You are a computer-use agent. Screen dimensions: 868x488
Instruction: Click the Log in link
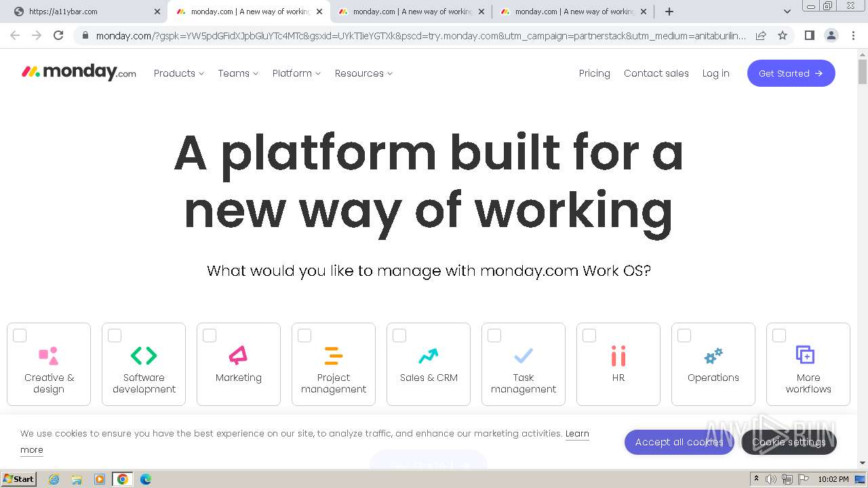716,73
